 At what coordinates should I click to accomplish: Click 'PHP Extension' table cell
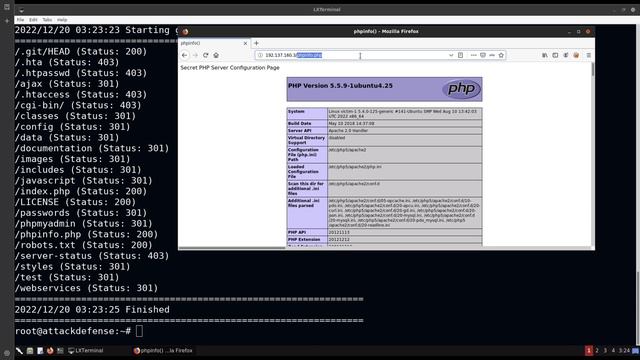tap(307, 240)
